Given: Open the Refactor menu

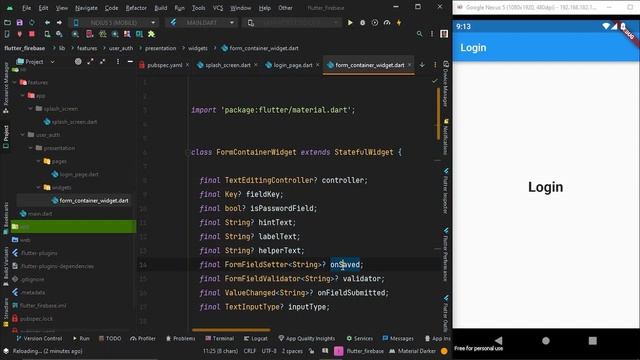Looking at the screenshot, I should tap(136, 8).
